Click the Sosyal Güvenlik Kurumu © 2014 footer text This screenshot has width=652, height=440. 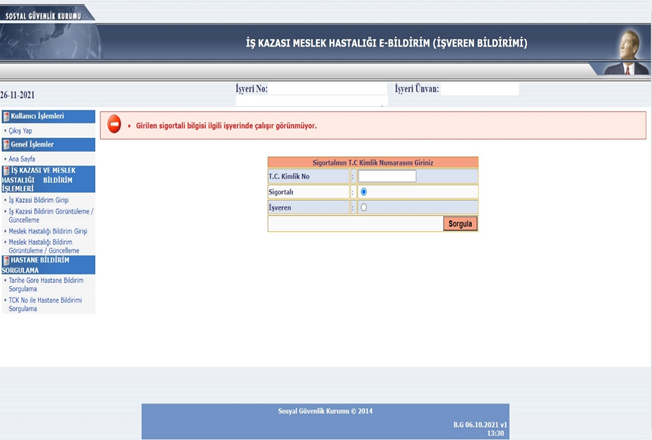[325, 411]
